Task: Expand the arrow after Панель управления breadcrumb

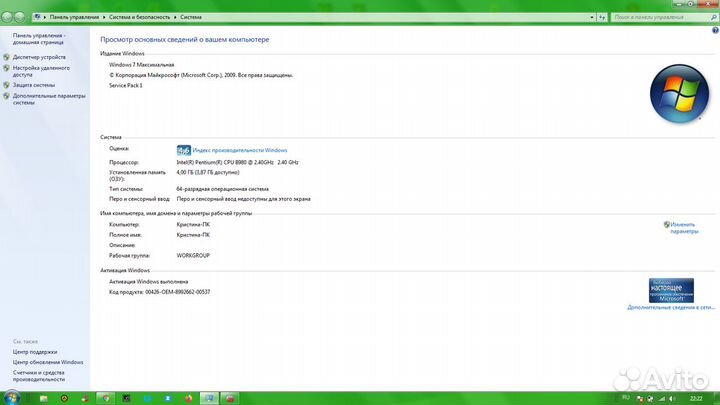Action: click(104, 17)
